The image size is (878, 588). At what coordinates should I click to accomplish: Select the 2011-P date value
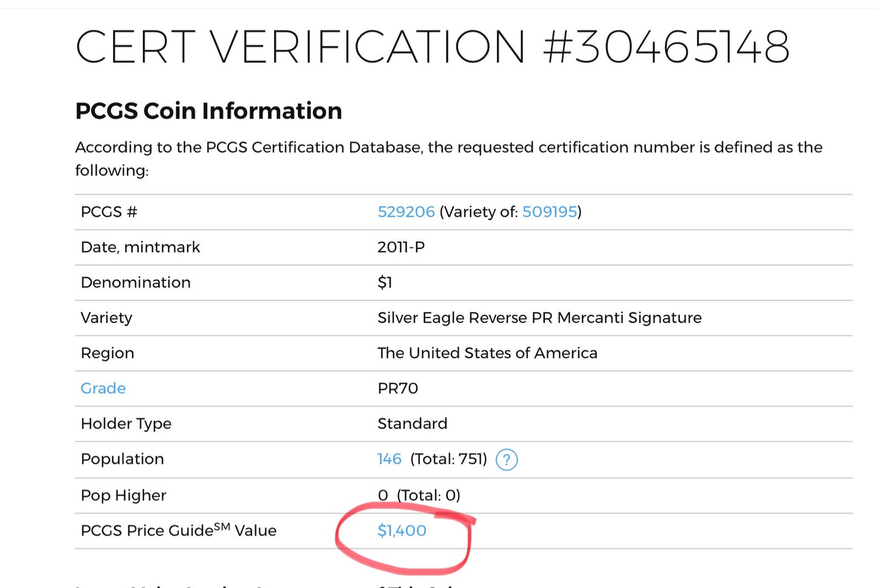coord(401,247)
